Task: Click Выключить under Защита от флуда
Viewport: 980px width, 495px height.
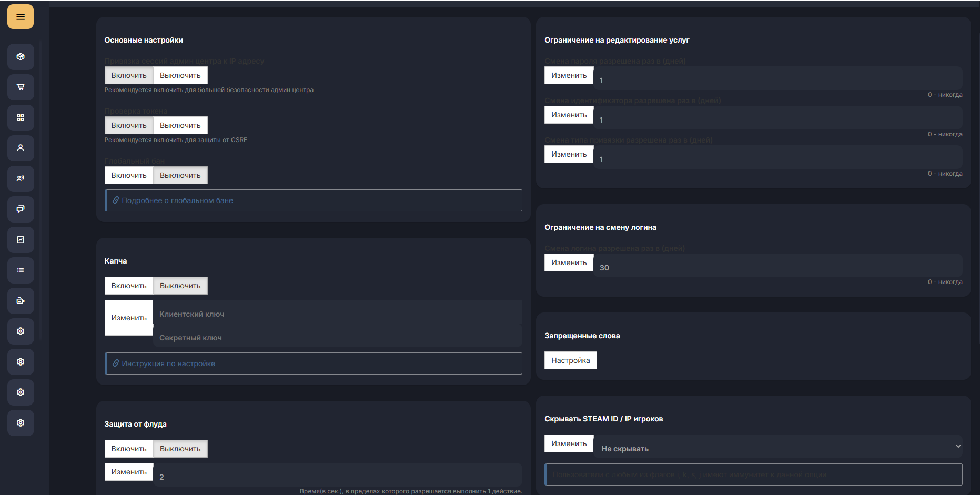Action: [x=180, y=449]
